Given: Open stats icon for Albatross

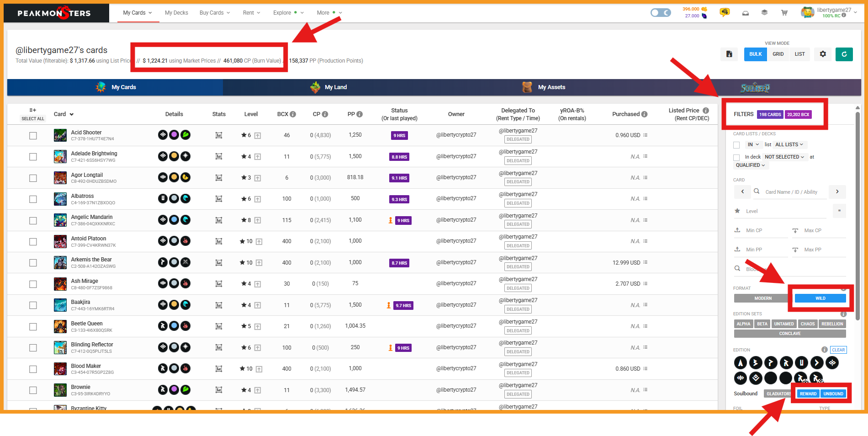Looking at the screenshot, I should point(219,199).
